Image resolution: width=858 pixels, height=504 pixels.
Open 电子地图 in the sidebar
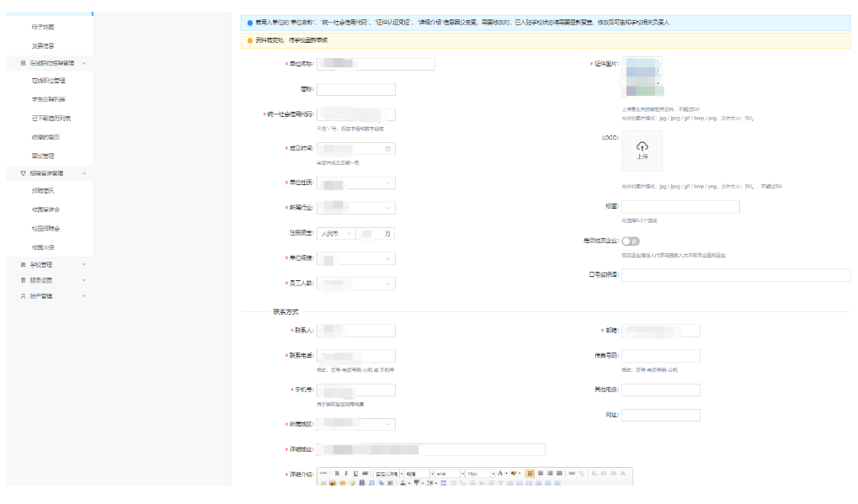pos(43,27)
